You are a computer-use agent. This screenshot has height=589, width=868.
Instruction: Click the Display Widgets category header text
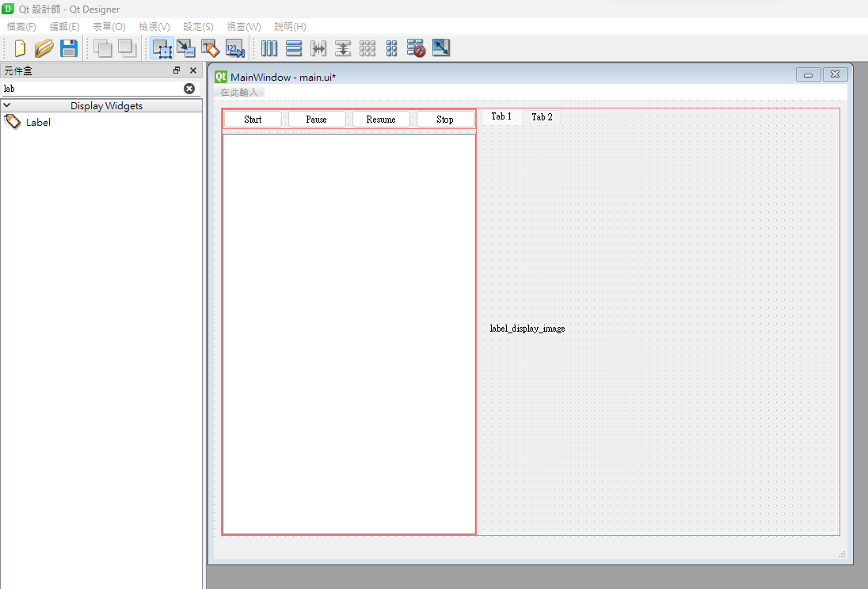(106, 105)
